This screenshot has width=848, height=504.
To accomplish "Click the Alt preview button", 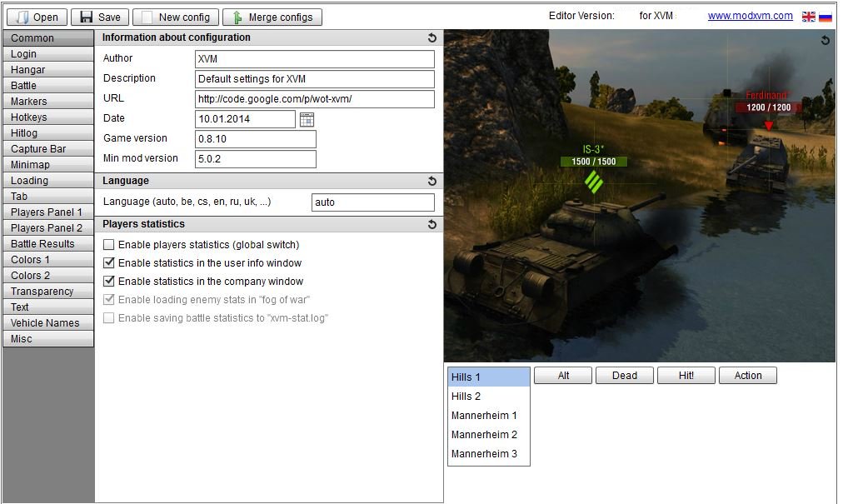I will [x=563, y=376].
